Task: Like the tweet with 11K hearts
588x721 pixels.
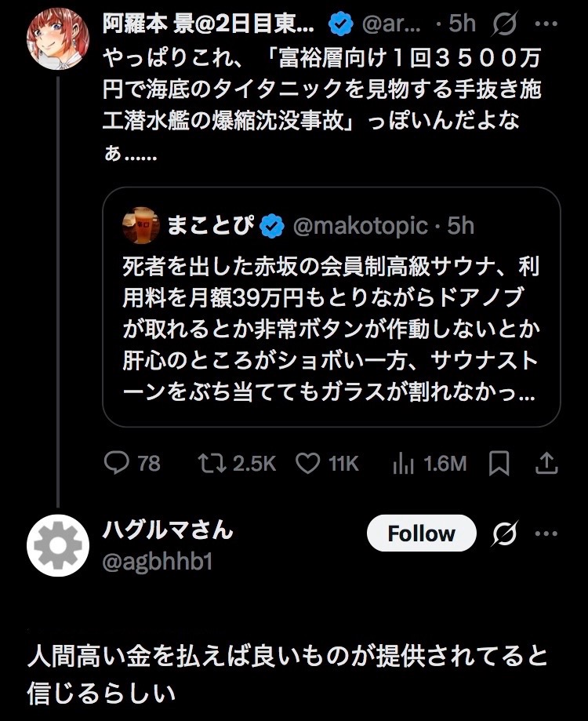Action: point(307,464)
